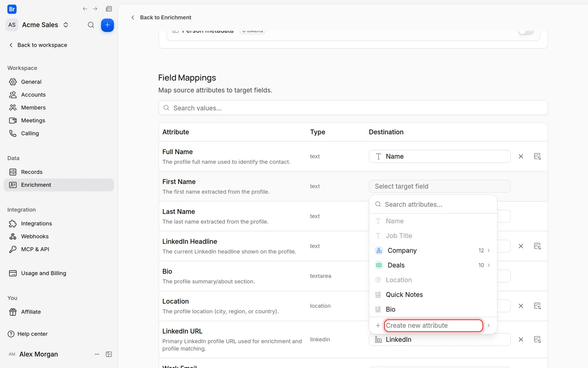Toggle the sidebar layout icon at top
This screenshot has height=368, width=588.
(x=109, y=9)
